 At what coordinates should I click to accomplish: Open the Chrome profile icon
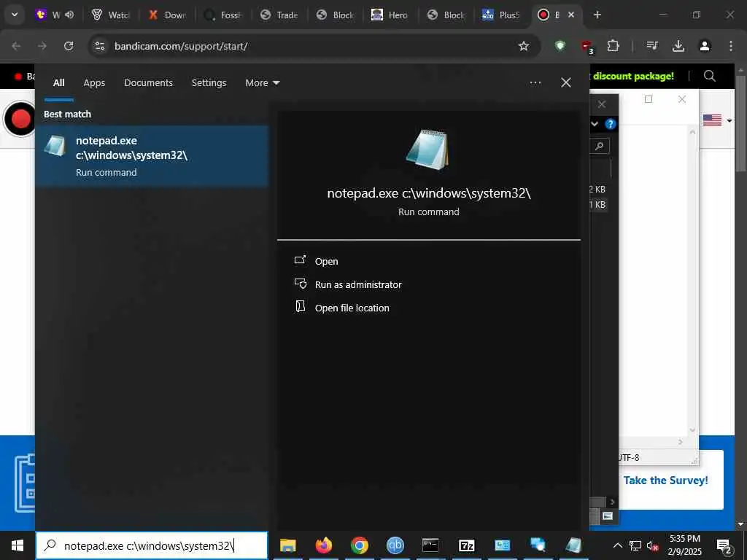tap(705, 46)
